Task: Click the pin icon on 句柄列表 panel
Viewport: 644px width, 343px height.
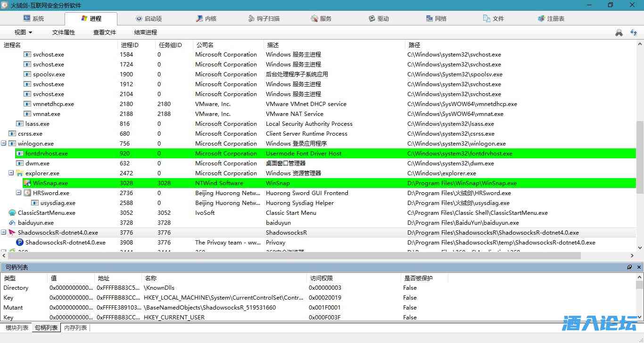Action: tap(629, 267)
